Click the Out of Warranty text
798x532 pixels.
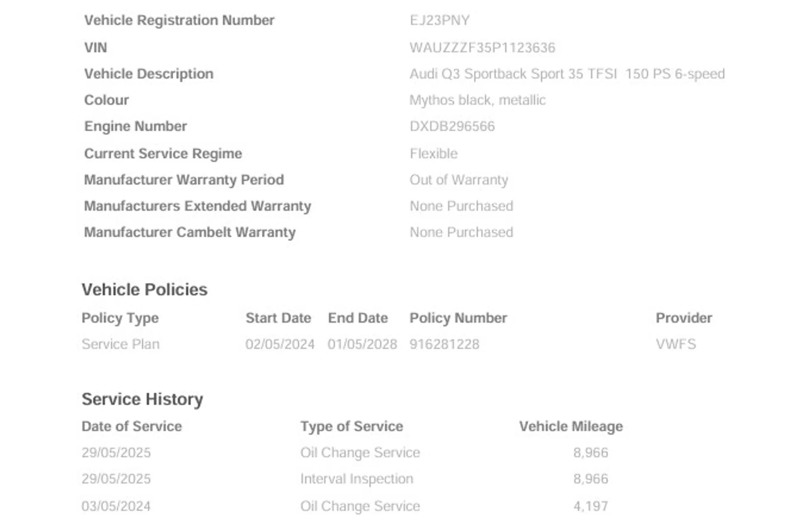coord(459,180)
